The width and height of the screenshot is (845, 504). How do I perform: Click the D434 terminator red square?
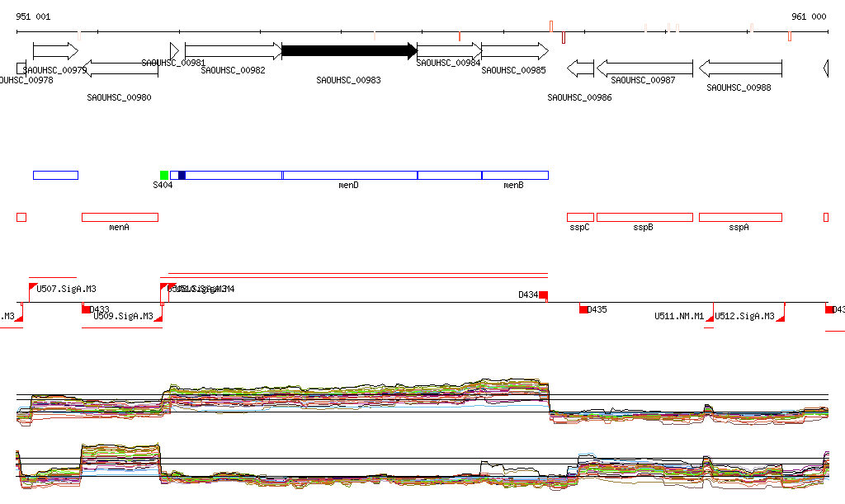[543, 294]
